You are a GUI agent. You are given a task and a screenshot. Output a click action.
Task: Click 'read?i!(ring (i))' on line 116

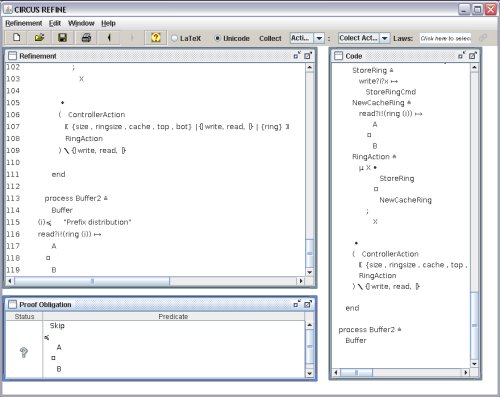click(x=69, y=234)
